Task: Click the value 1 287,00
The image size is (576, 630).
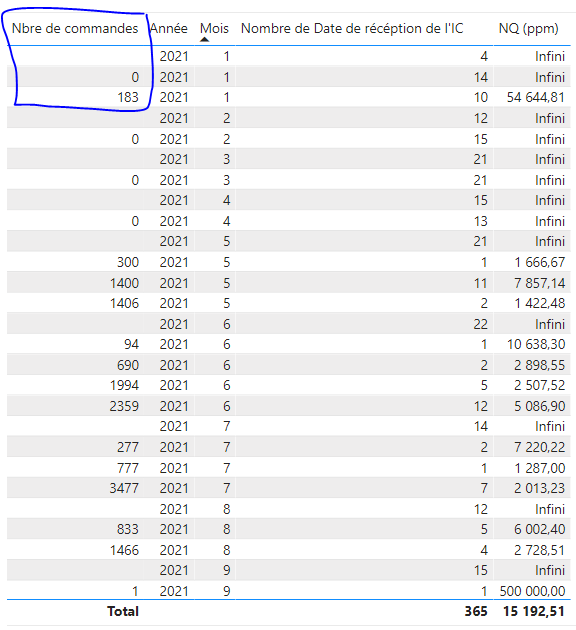Action: pyautogui.click(x=539, y=468)
